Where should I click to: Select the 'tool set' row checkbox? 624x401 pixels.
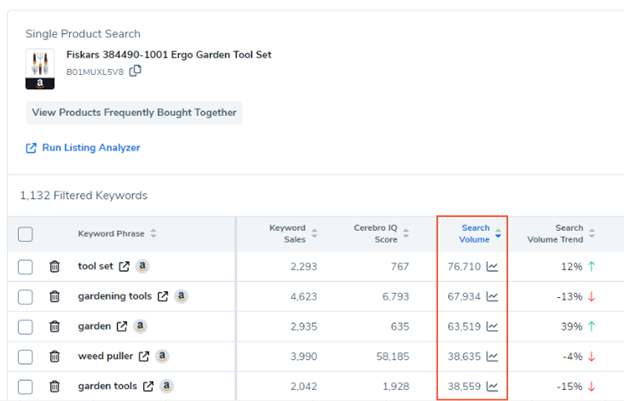click(26, 266)
